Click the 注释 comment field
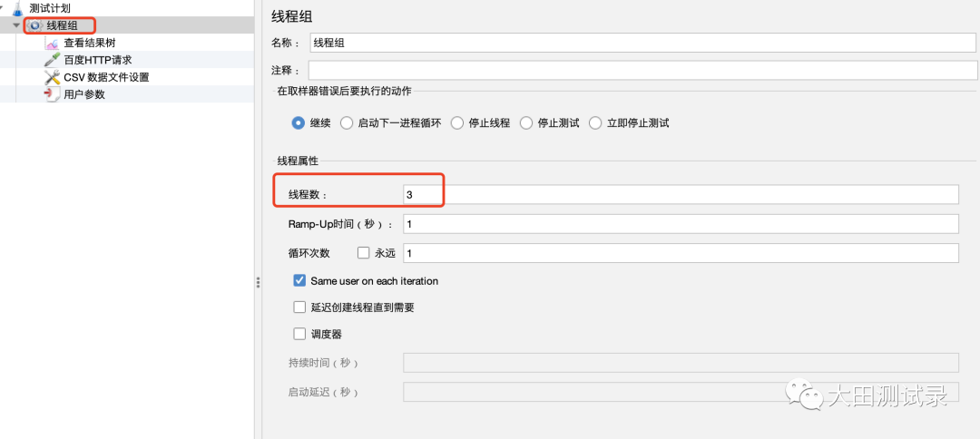The image size is (980, 439). [642, 70]
